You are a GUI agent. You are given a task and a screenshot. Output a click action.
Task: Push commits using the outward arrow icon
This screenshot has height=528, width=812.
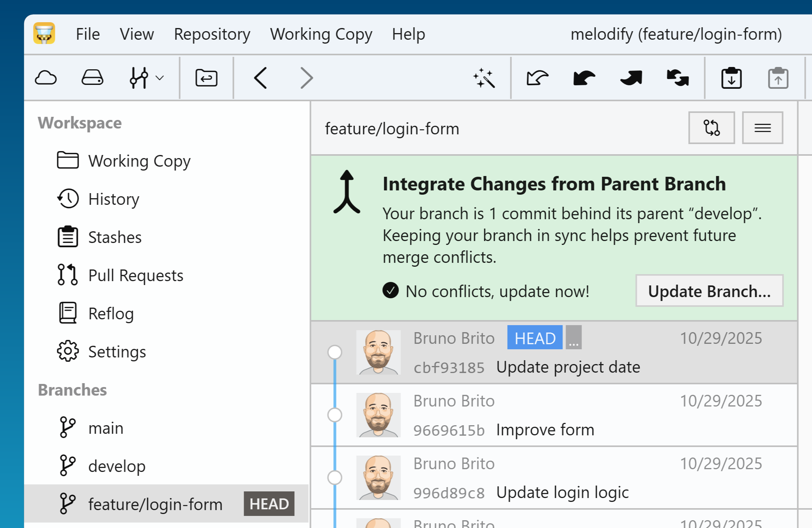630,77
